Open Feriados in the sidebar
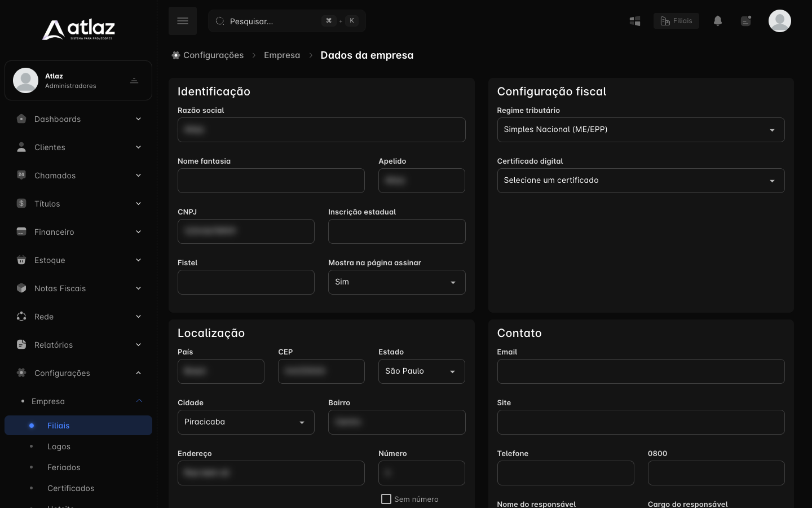 click(x=64, y=467)
